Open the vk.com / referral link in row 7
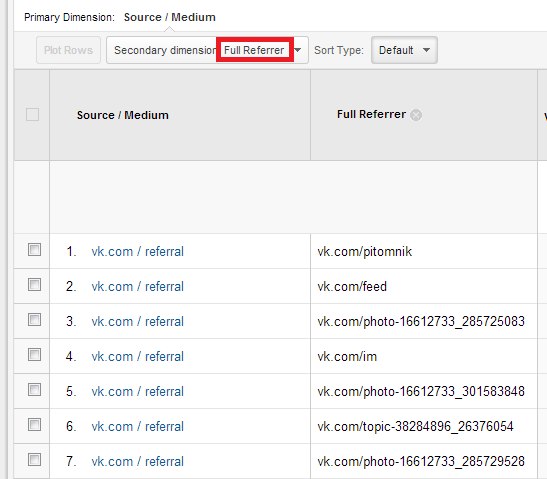 coord(137,462)
